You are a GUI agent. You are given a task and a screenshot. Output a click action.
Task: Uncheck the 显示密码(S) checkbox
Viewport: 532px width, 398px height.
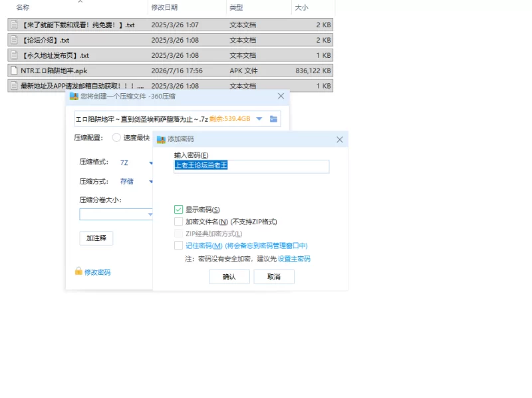(x=178, y=210)
